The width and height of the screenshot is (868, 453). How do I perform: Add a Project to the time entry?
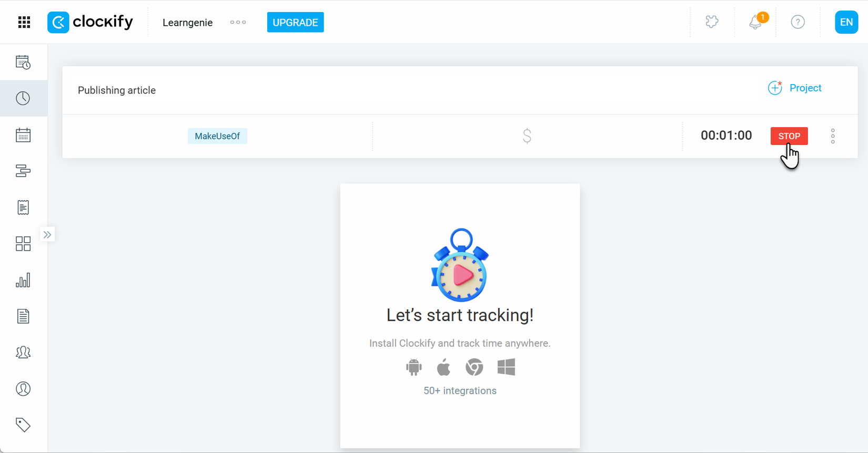coord(794,88)
